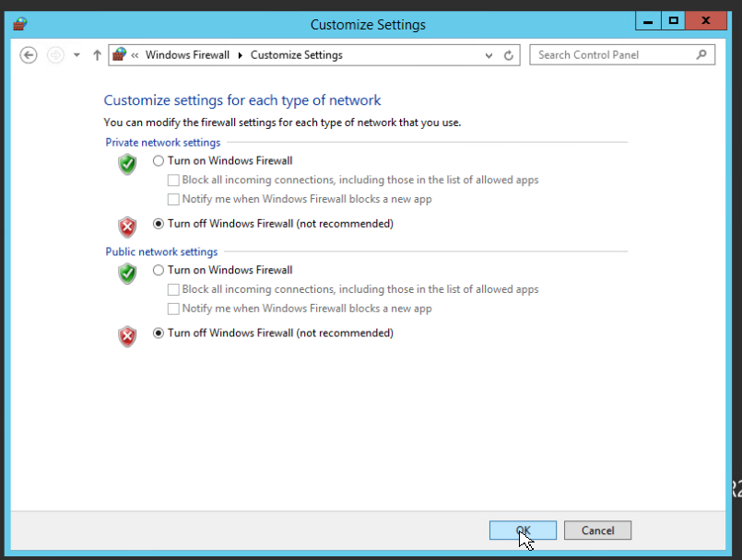Turn on Windows Firewall for public network

click(x=159, y=270)
